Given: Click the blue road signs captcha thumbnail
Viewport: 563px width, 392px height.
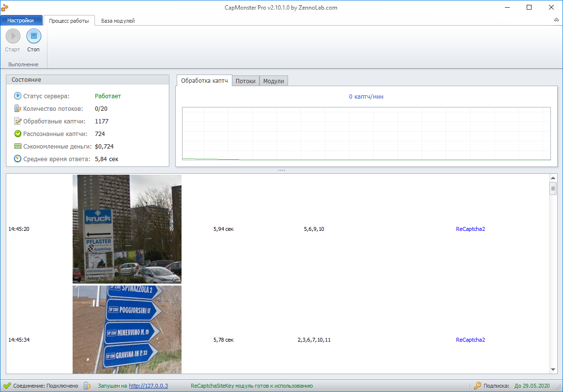Looking at the screenshot, I should (127, 329).
